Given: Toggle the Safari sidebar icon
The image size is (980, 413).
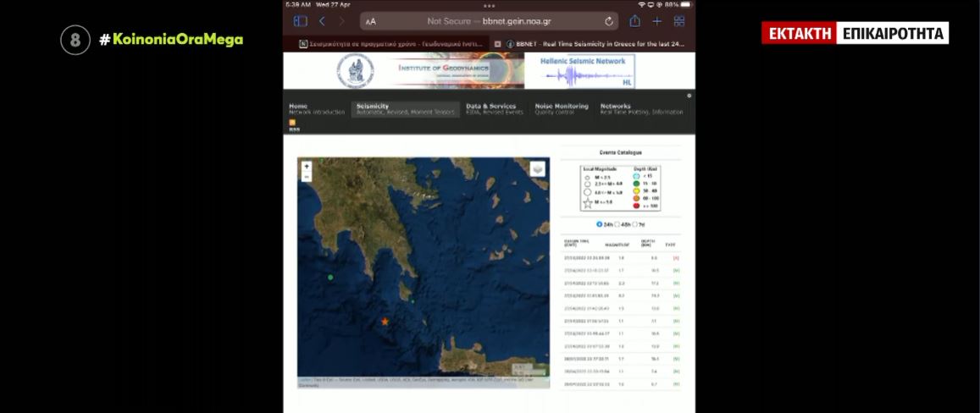Looking at the screenshot, I should tap(301, 21).
